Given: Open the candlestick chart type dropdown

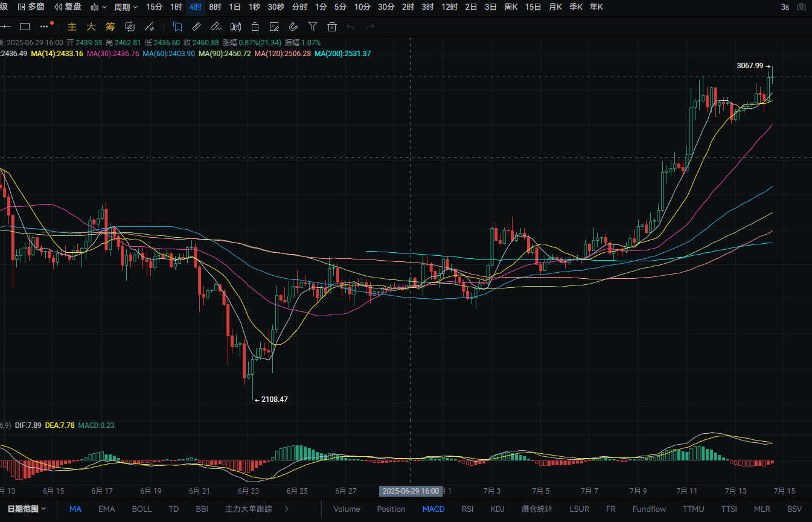Looking at the screenshot, I should [98, 7].
